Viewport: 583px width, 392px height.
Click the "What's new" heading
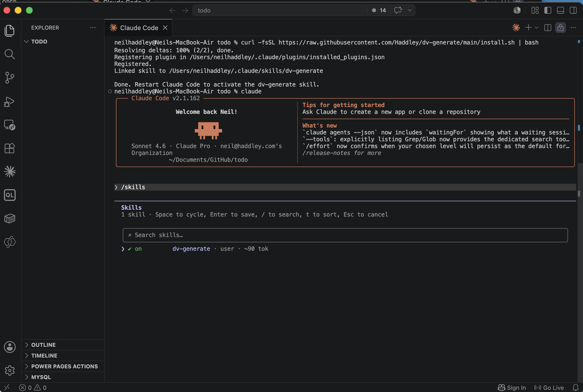(x=319, y=126)
